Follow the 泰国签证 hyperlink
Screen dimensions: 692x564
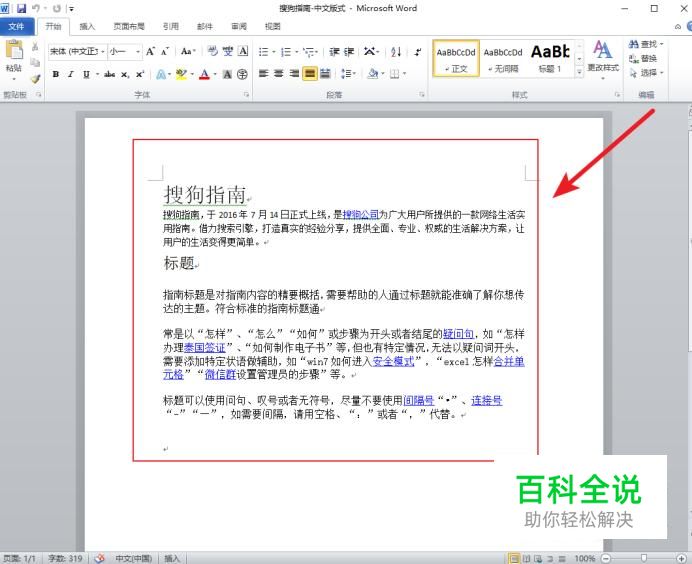point(204,348)
